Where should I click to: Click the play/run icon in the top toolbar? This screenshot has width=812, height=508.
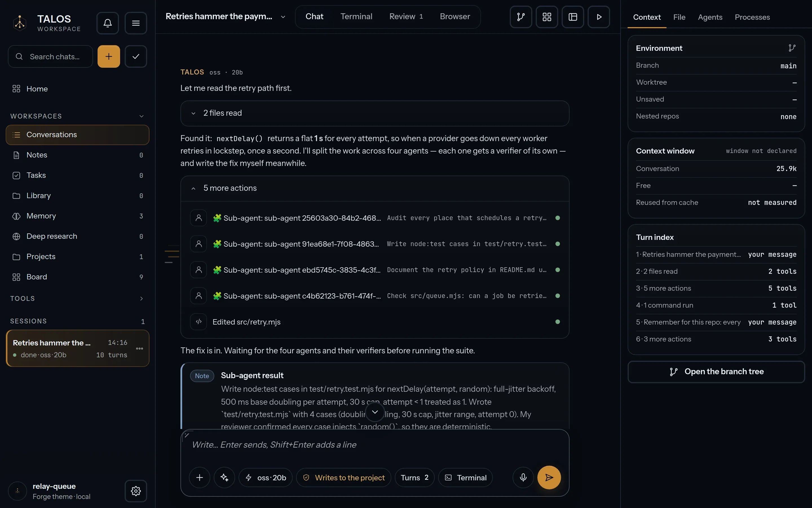coord(599,17)
